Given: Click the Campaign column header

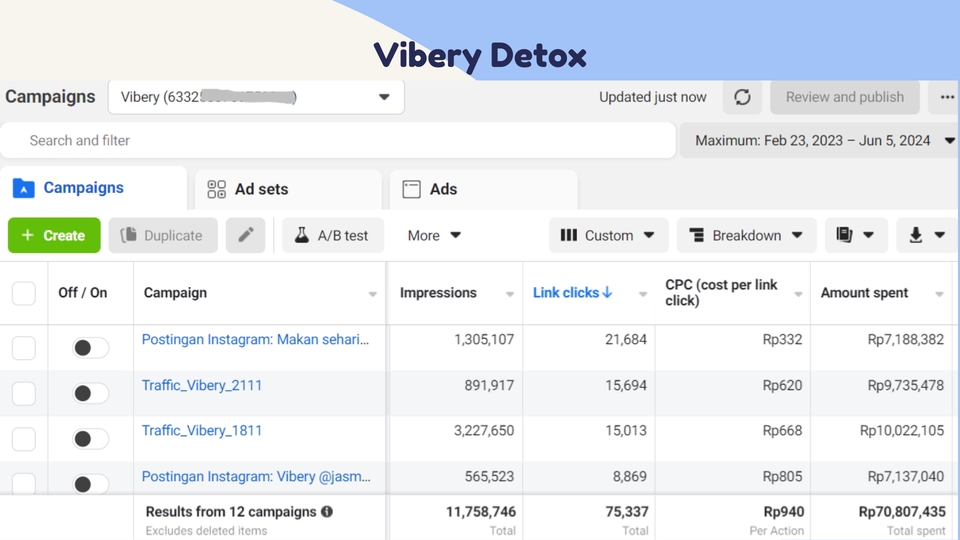Looking at the screenshot, I should click(175, 293).
